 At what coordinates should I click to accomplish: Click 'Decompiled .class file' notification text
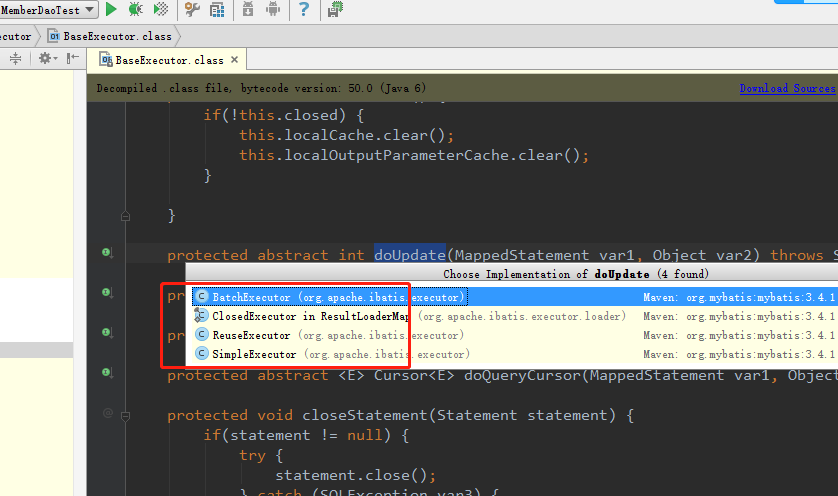point(261,88)
